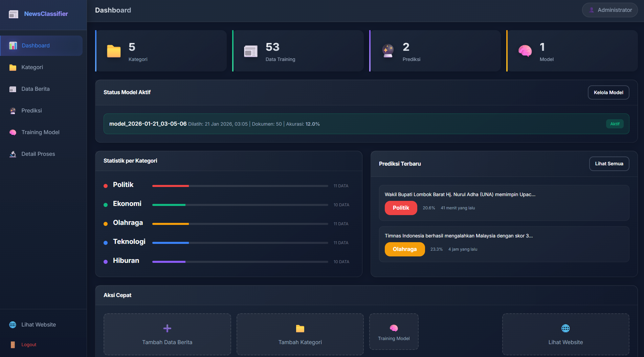Image resolution: width=644 pixels, height=357 pixels.
Task: Open Training Model from the sidebar menu
Action: pyautogui.click(x=40, y=132)
